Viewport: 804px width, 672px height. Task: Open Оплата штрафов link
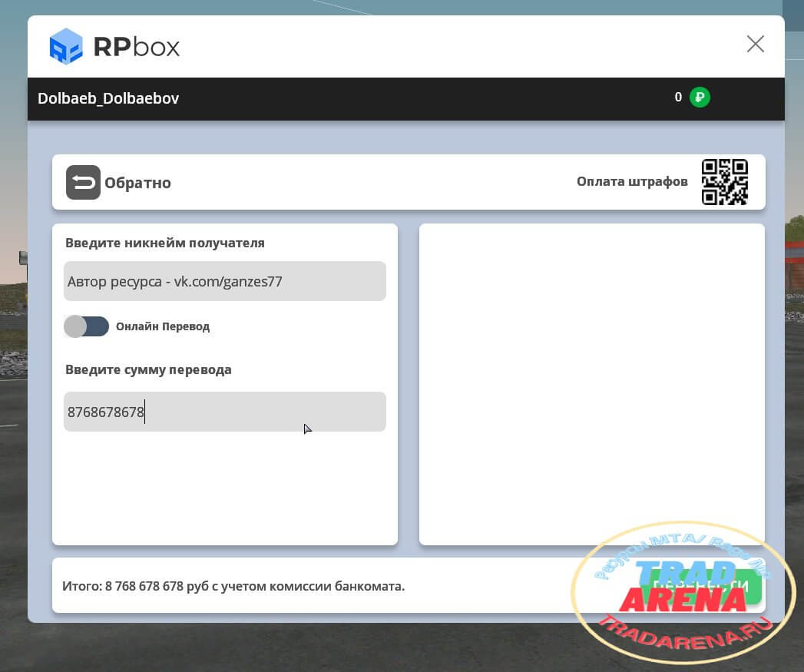click(x=632, y=181)
